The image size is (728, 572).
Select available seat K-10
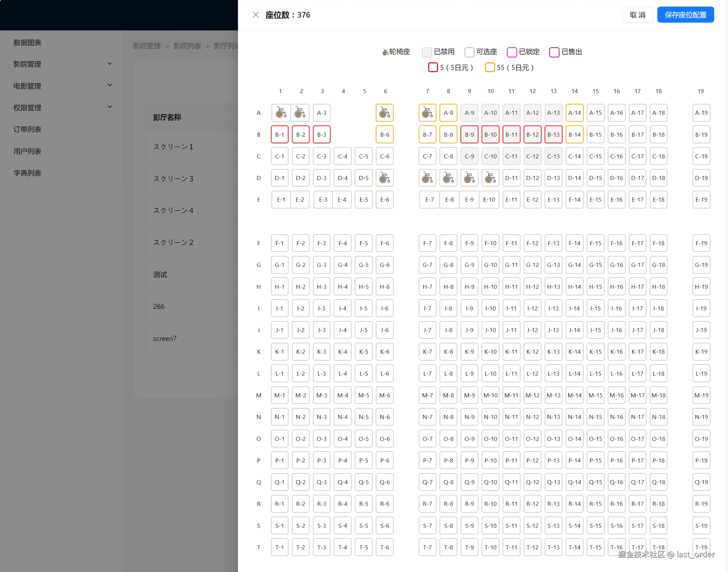point(490,352)
